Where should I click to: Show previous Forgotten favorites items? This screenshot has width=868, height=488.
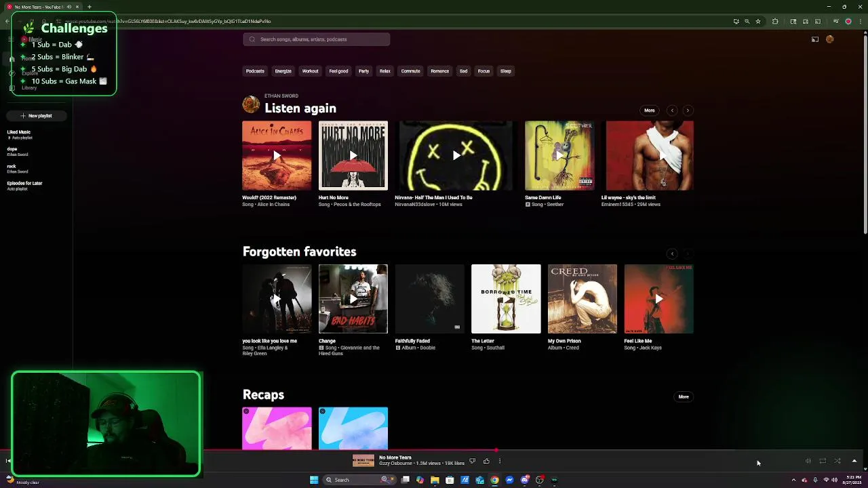click(672, 254)
